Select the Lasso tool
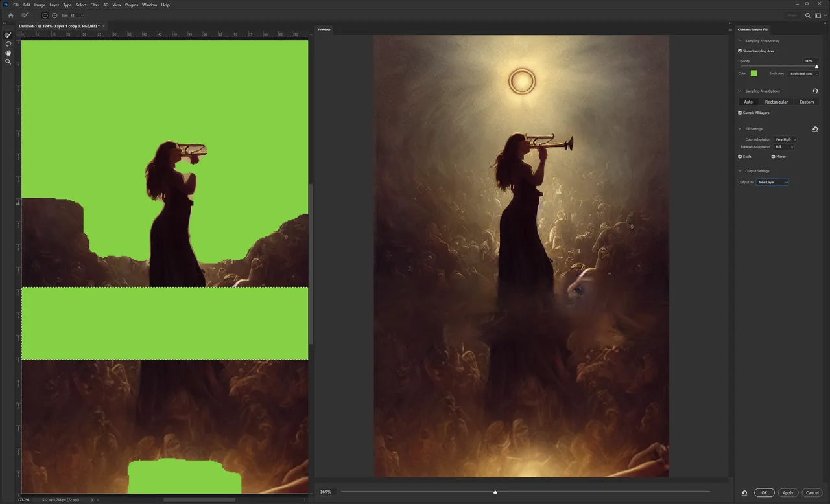This screenshot has height=504, width=830. pyautogui.click(x=8, y=44)
